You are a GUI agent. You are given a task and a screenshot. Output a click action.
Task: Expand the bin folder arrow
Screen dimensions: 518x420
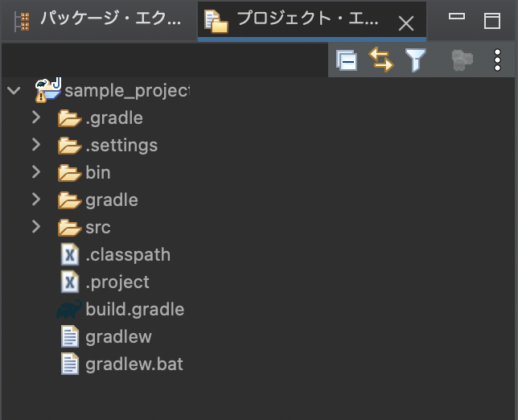(x=36, y=172)
